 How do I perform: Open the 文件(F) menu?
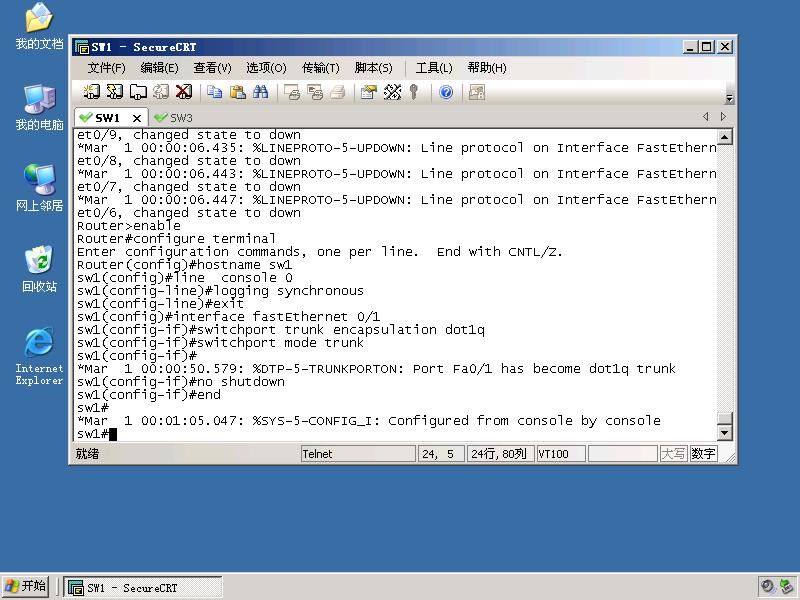tap(106, 68)
